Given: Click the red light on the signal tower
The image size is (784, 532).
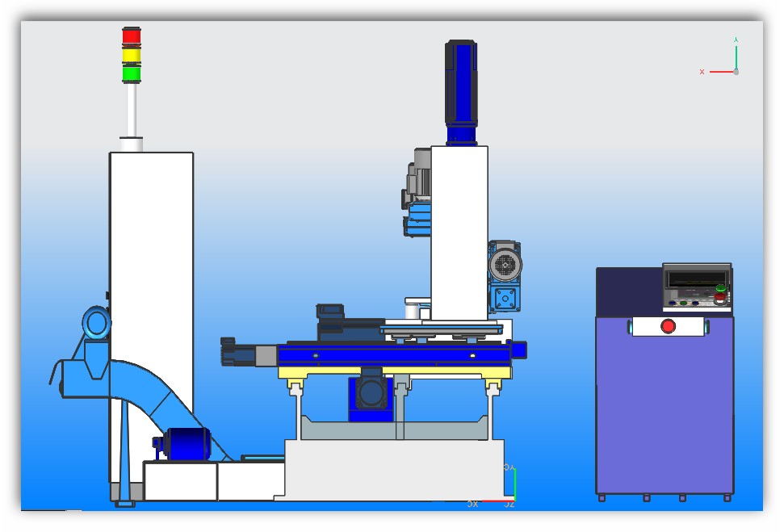Looking at the screenshot, I should coord(131,36).
